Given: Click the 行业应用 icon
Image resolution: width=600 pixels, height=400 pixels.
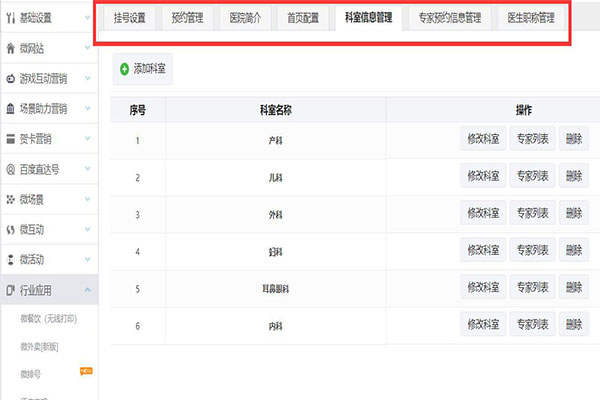Looking at the screenshot, I should coord(11,290).
